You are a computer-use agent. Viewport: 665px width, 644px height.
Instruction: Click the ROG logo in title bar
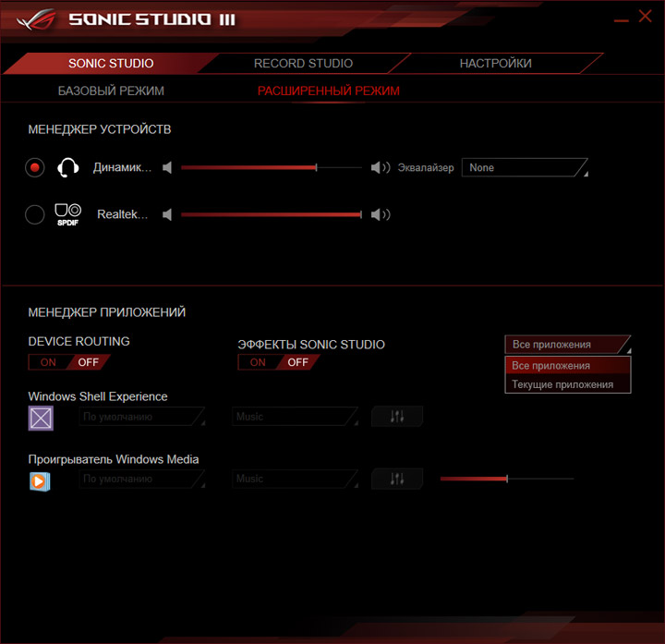(x=36, y=20)
